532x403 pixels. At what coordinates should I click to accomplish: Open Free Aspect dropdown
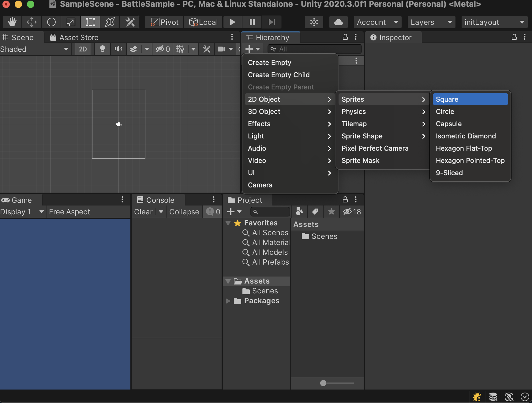point(89,212)
